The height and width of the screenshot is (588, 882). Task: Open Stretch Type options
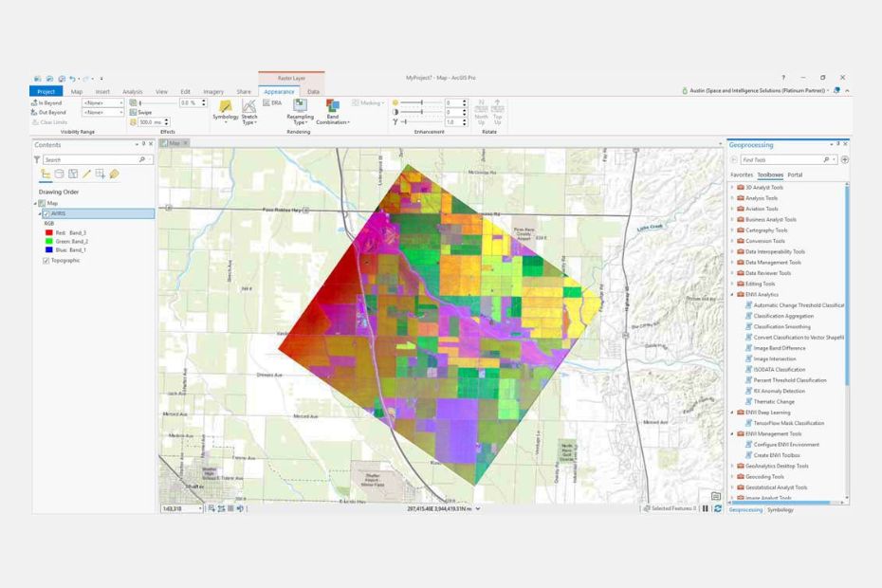249,111
